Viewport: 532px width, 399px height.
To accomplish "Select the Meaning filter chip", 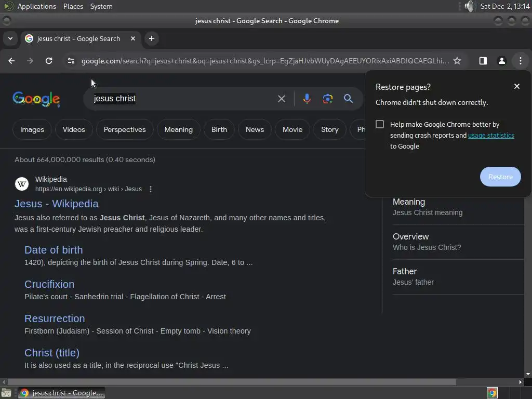I will pos(179,129).
